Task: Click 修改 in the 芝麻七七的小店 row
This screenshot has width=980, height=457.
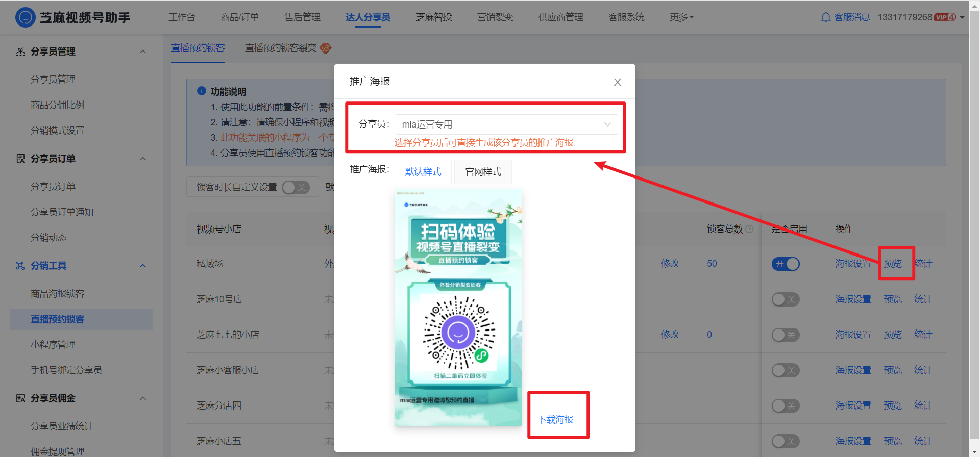Action: tap(670, 335)
